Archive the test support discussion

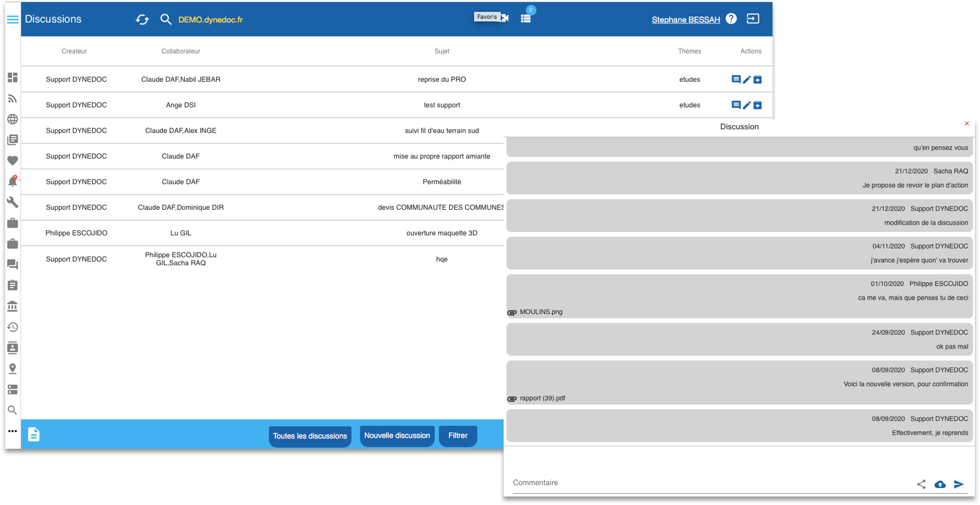tap(758, 105)
